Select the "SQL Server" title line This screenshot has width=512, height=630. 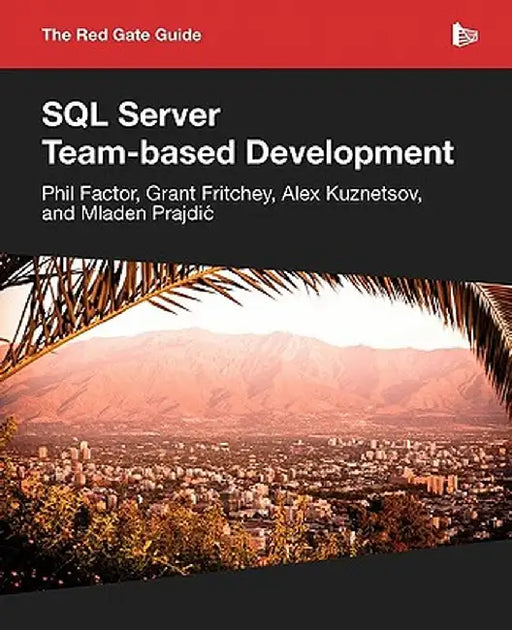(131, 115)
